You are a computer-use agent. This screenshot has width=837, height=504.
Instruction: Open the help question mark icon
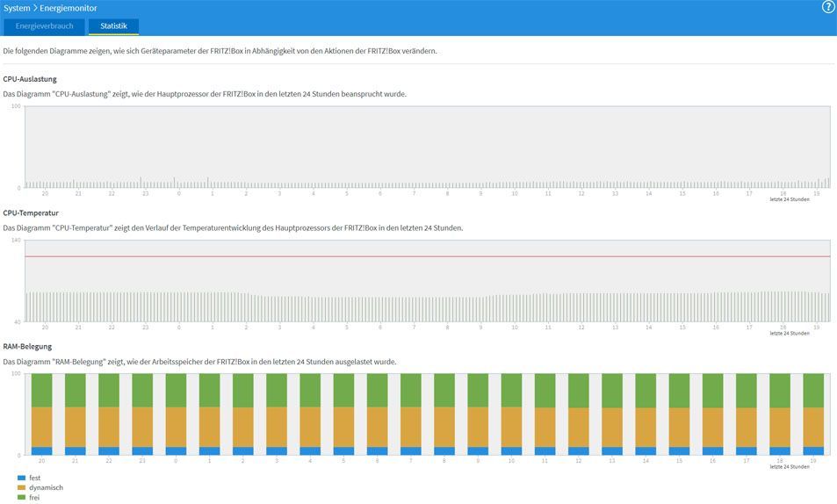click(828, 7)
